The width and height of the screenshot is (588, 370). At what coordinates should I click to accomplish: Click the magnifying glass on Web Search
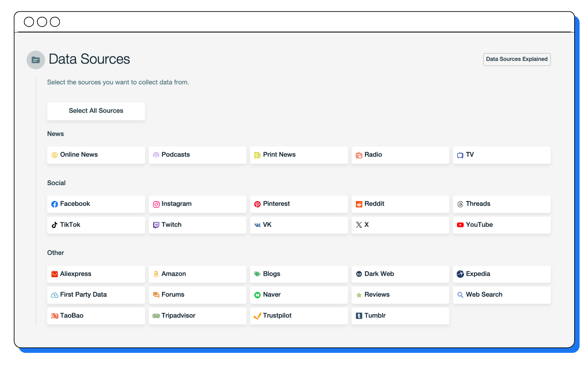(x=460, y=295)
